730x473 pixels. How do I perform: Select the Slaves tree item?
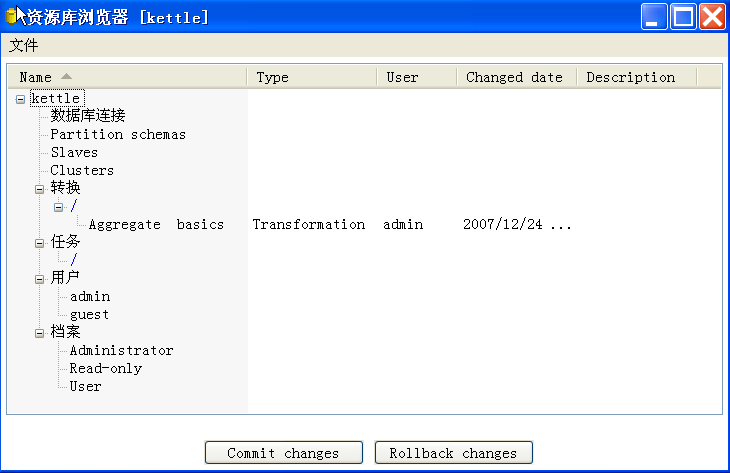[x=74, y=152]
